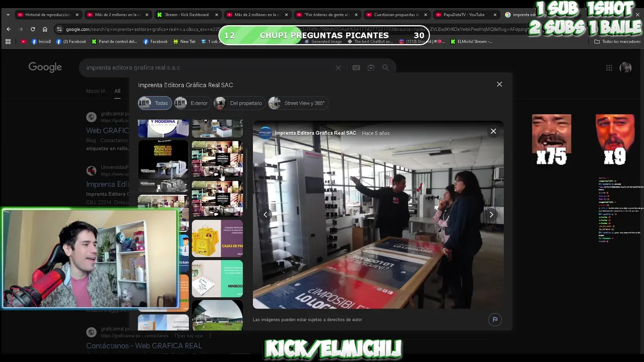Open the yellow Cajas de Pa thumbnail
Viewport: 644px width, 362px height.
[217, 238]
